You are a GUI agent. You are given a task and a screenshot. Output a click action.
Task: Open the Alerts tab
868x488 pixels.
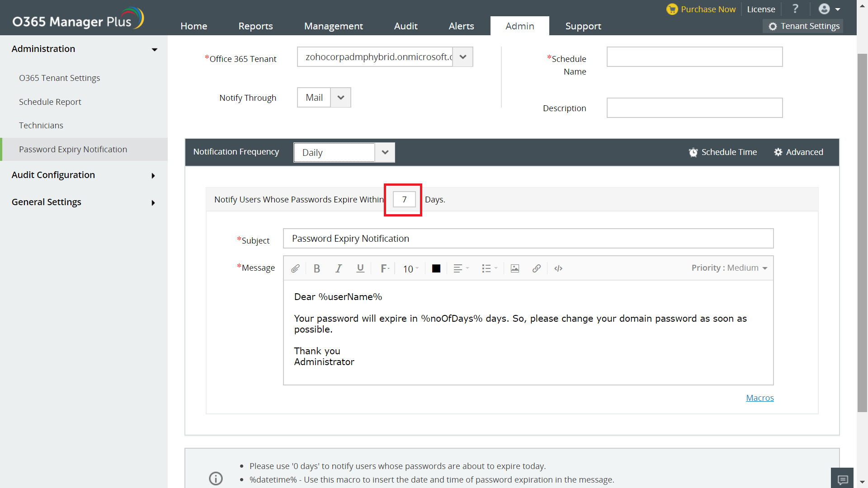461,26
